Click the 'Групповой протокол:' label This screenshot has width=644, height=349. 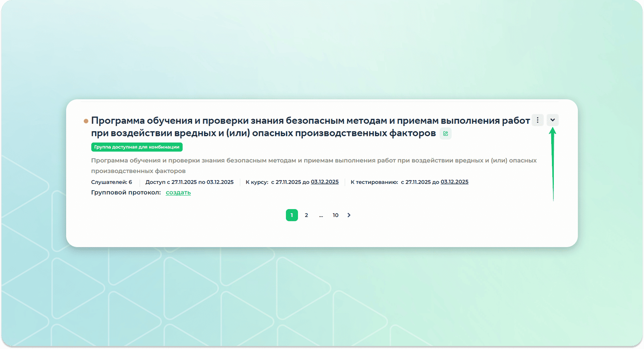point(126,193)
